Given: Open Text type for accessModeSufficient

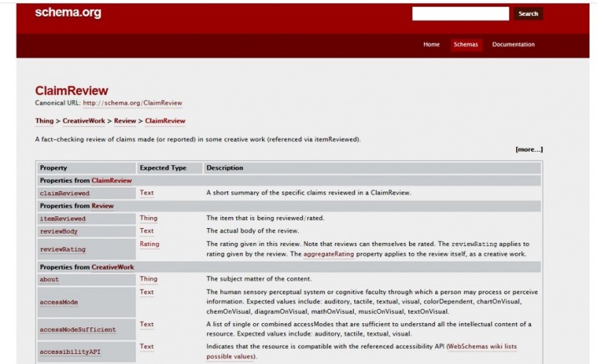Looking at the screenshot, I should click(x=147, y=324).
